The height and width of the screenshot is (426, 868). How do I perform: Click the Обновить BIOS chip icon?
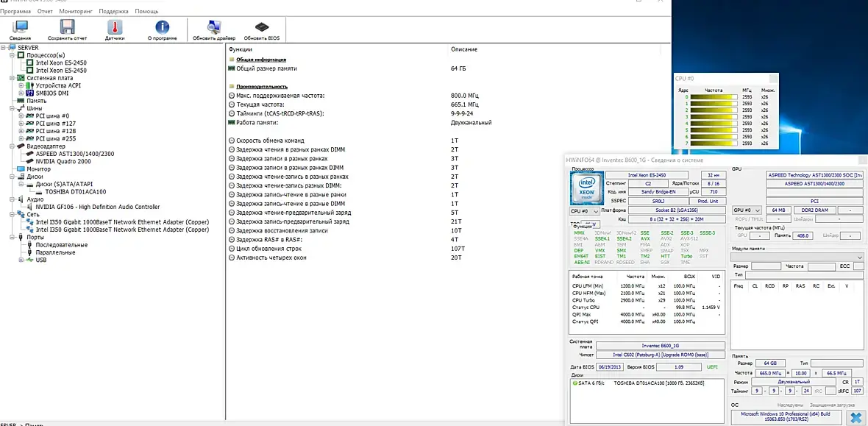[262, 28]
